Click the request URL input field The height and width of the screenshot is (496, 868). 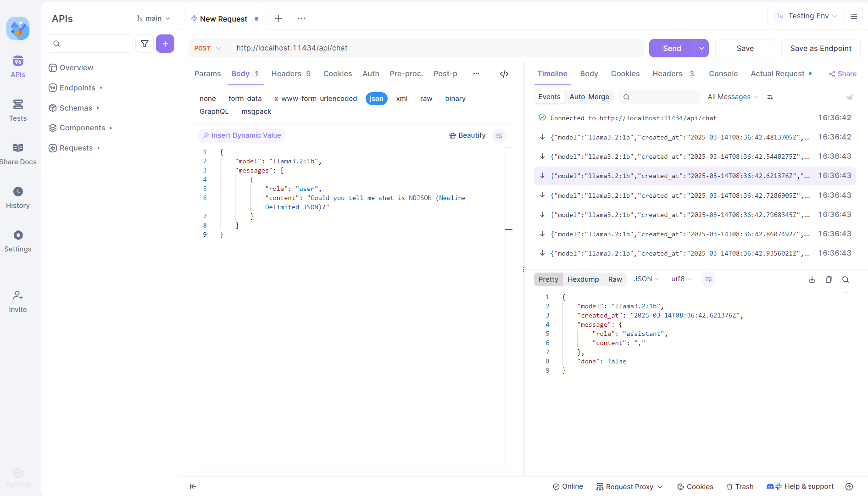click(x=436, y=48)
